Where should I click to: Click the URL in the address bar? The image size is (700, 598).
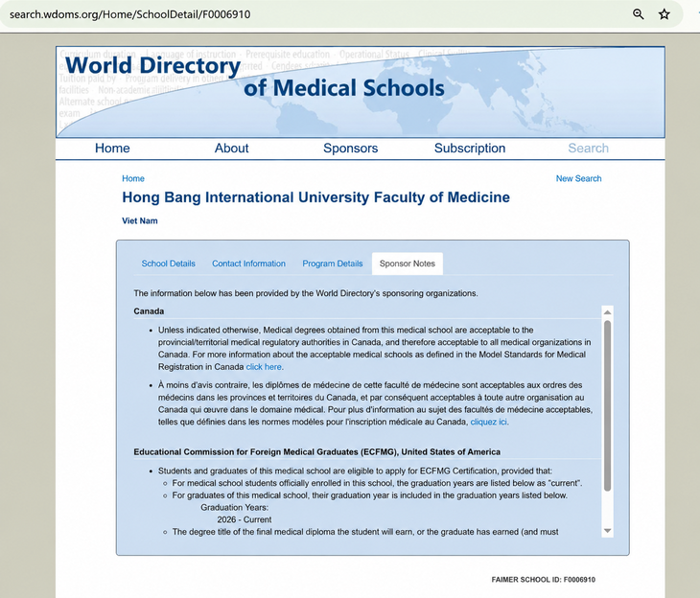(x=129, y=14)
